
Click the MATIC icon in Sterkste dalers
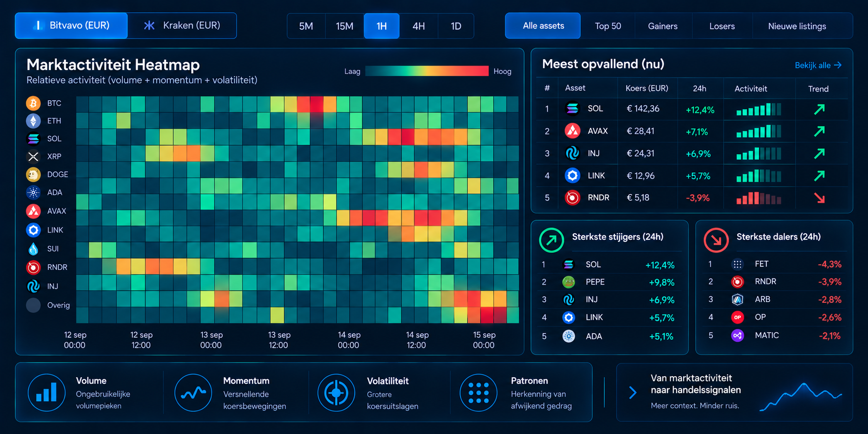pos(737,336)
